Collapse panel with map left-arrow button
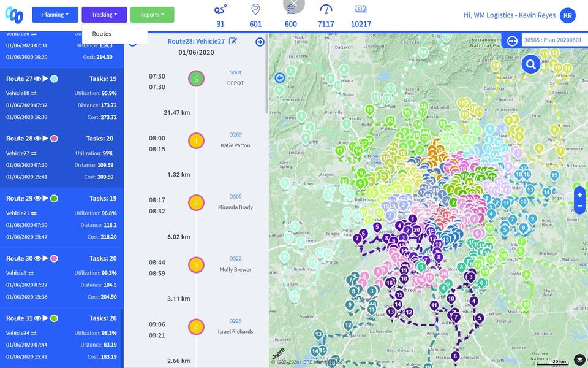This screenshot has height=368, width=588. pos(280,78)
